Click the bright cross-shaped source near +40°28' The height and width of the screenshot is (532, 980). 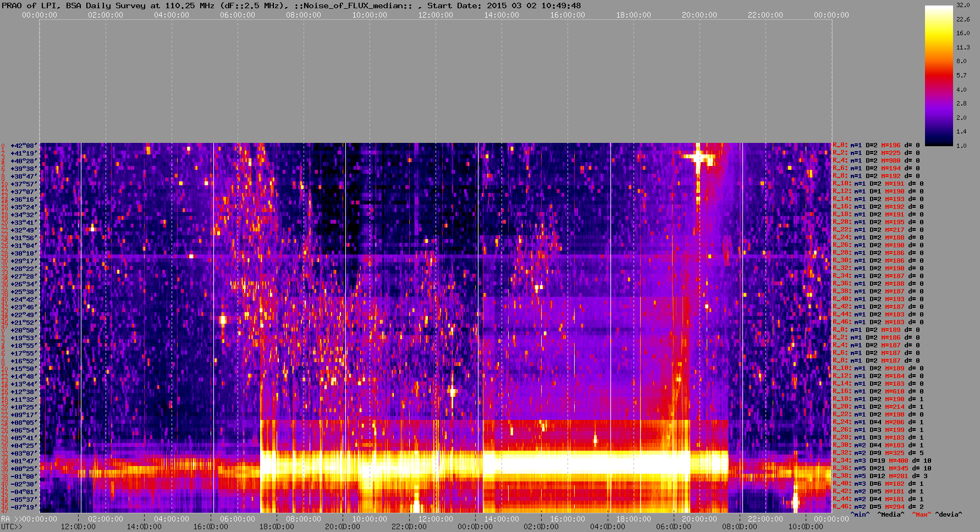698,158
